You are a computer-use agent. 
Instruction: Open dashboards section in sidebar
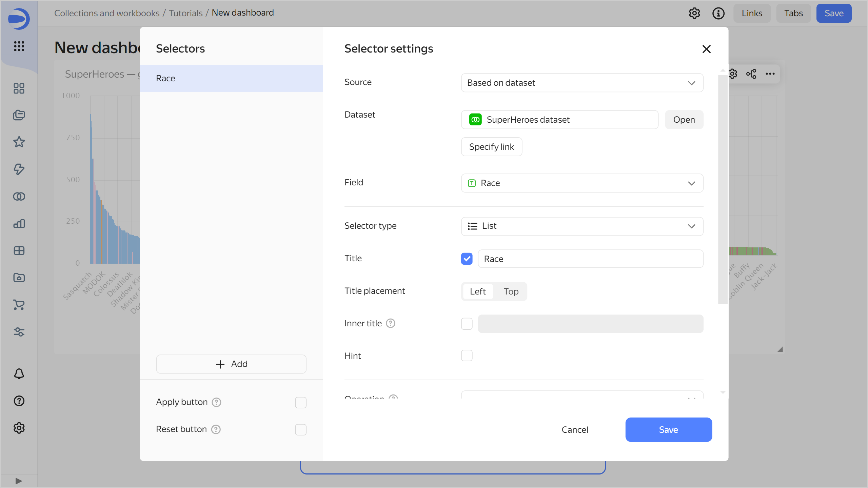tap(19, 88)
